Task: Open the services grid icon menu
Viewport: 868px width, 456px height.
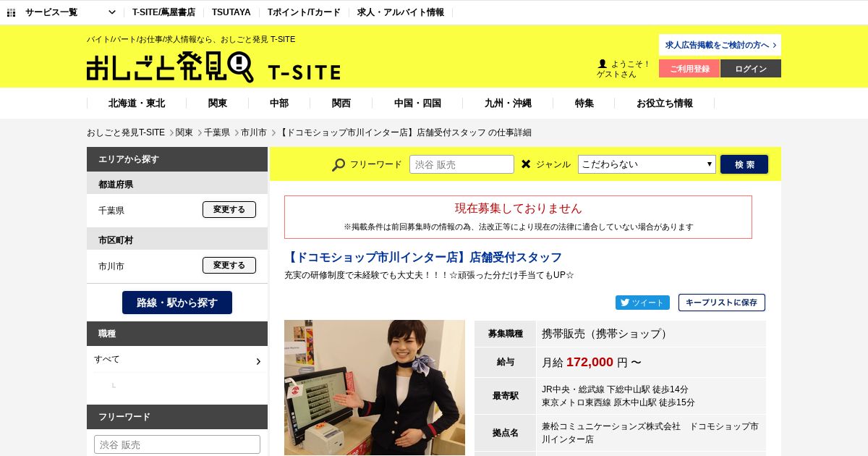Action: coord(11,12)
